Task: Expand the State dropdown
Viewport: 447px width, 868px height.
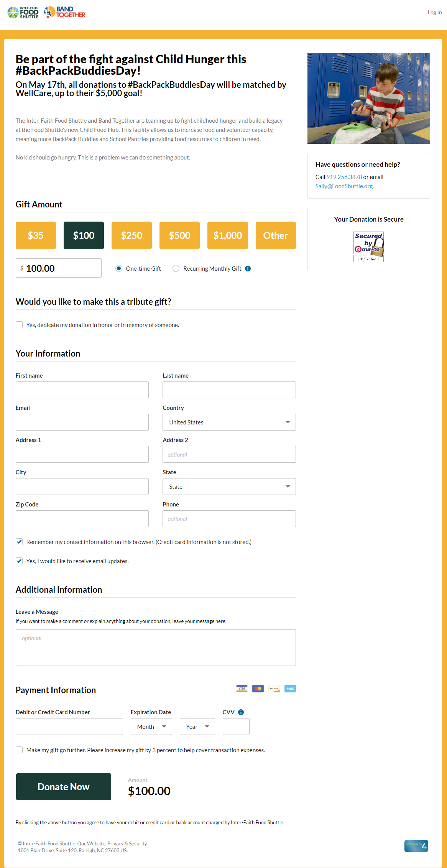Action: click(x=229, y=487)
